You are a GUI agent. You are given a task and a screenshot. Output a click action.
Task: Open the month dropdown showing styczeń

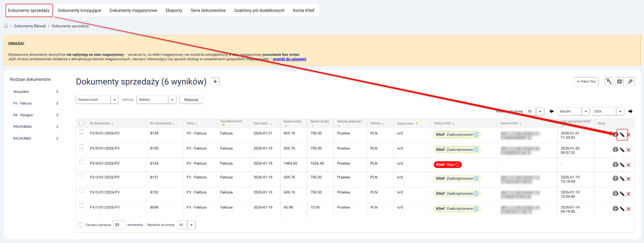[x=573, y=111]
